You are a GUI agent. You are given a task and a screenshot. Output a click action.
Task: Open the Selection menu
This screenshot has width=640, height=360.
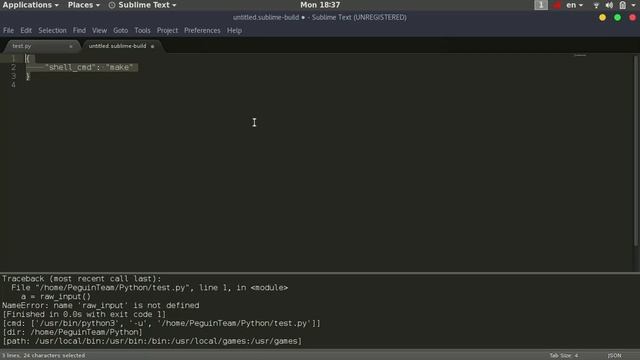click(52, 31)
